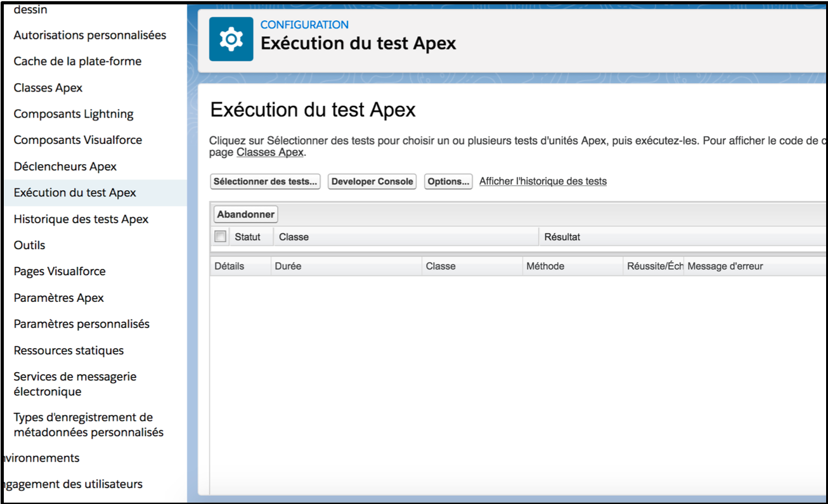The height and width of the screenshot is (504, 828).
Task: Open the Developer Console
Action: [x=372, y=181]
